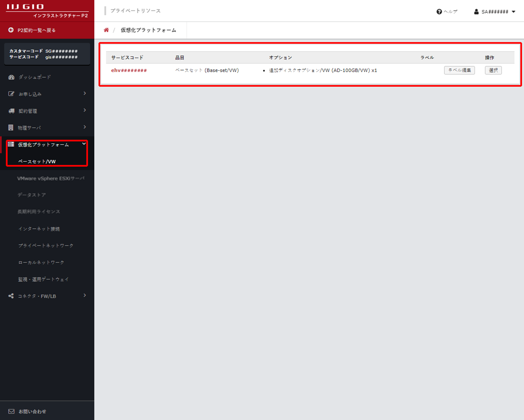Screen dimensions: 524x420
Task: Open ローカルネットワーク menu item
Action: point(41,263)
